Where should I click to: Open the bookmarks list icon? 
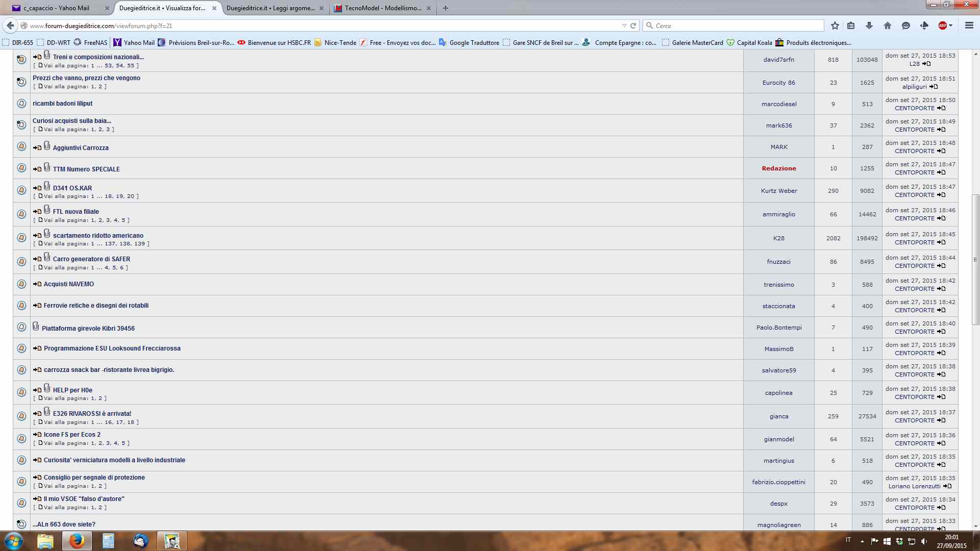pyautogui.click(x=851, y=26)
